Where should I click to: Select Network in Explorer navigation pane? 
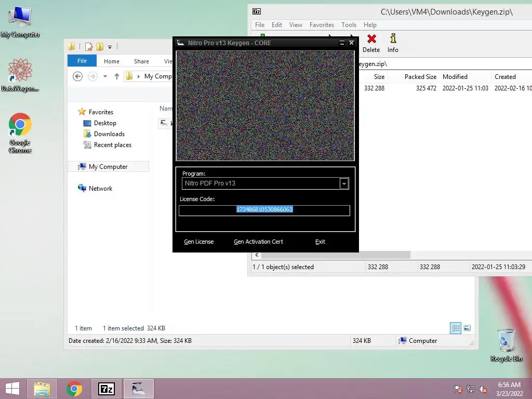click(x=100, y=188)
